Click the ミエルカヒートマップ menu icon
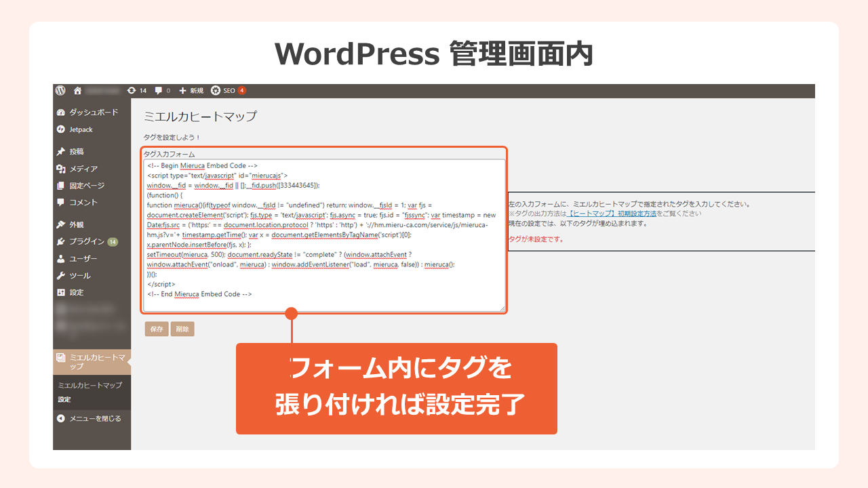 point(61,357)
